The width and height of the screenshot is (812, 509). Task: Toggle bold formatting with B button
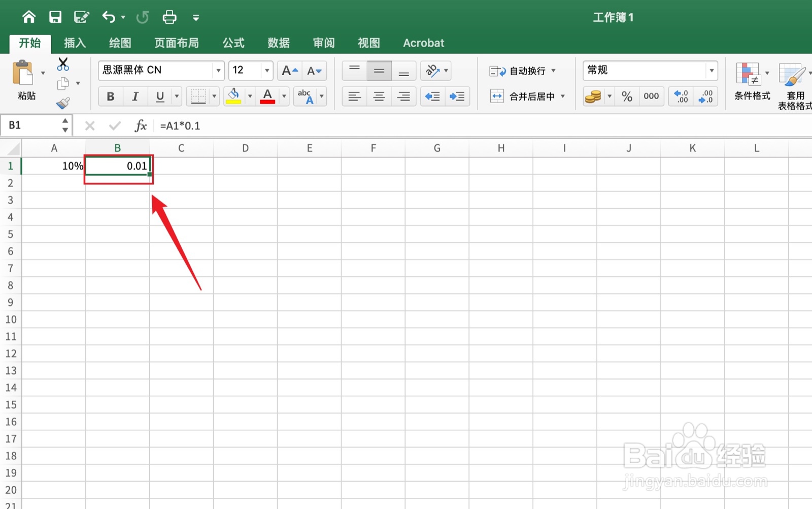[x=110, y=96]
